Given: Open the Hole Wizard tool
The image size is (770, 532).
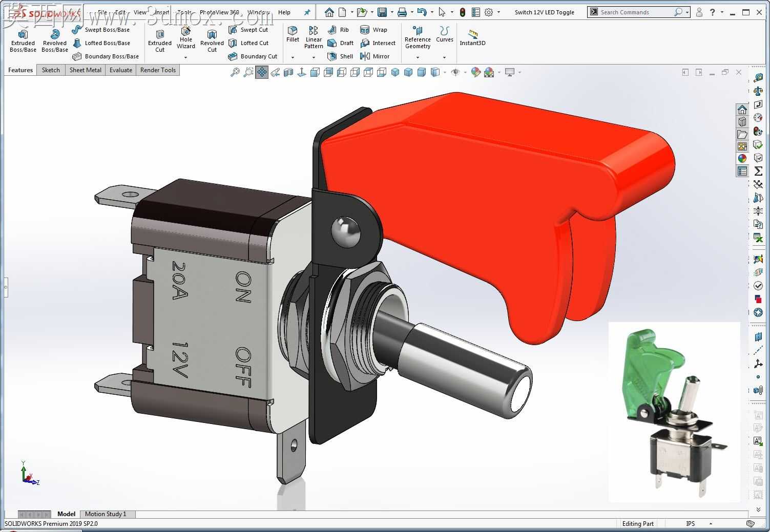Looking at the screenshot, I should 186,38.
